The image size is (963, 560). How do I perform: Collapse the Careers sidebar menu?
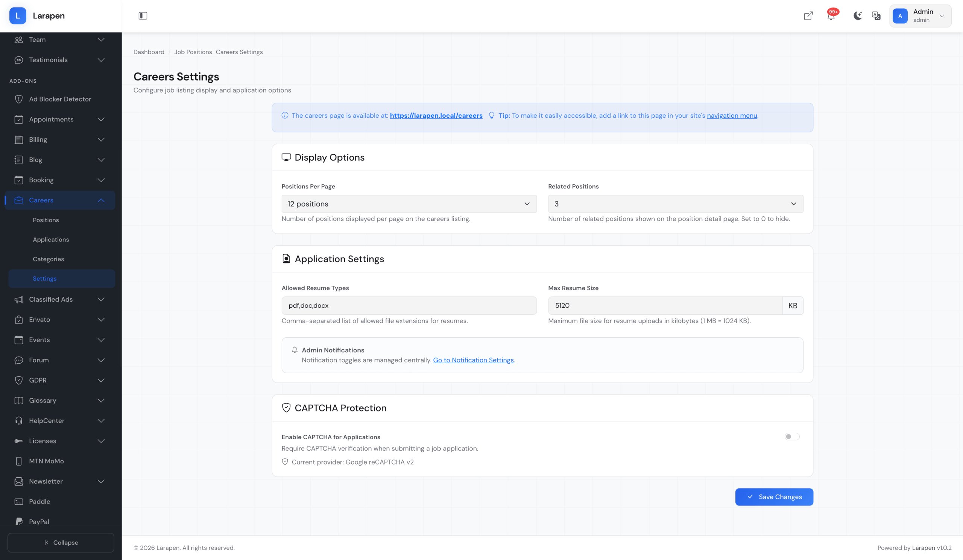59,200
